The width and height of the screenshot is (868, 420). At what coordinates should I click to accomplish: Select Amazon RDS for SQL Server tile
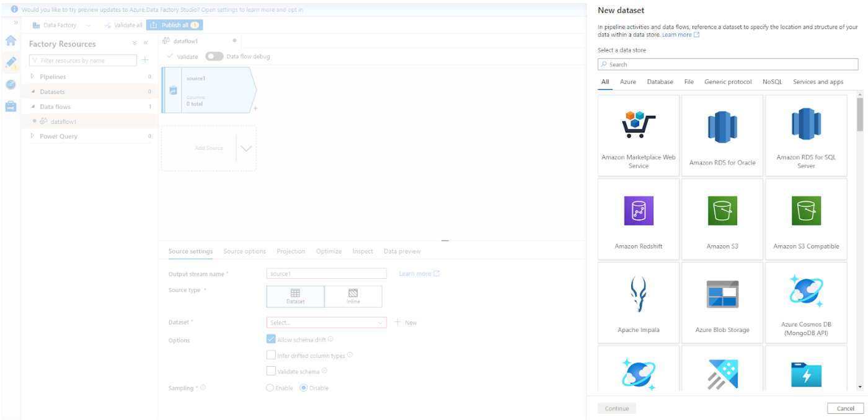[x=806, y=134]
